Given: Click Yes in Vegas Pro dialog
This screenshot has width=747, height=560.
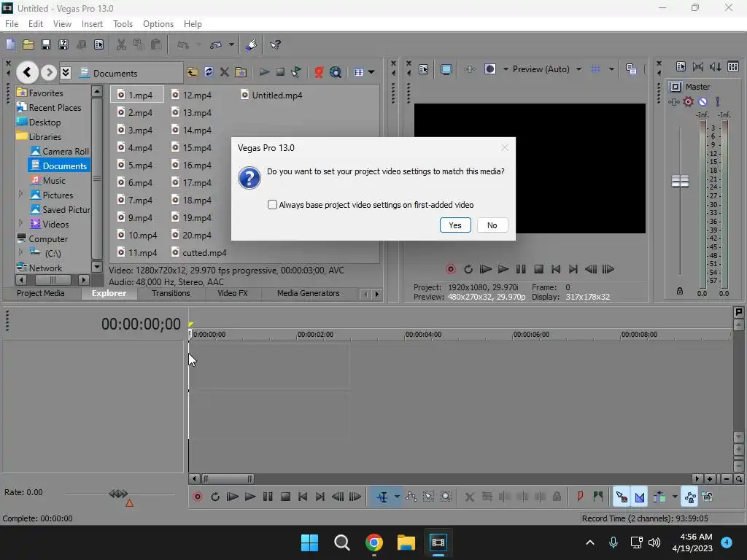Looking at the screenshot, I should point(455,225).
